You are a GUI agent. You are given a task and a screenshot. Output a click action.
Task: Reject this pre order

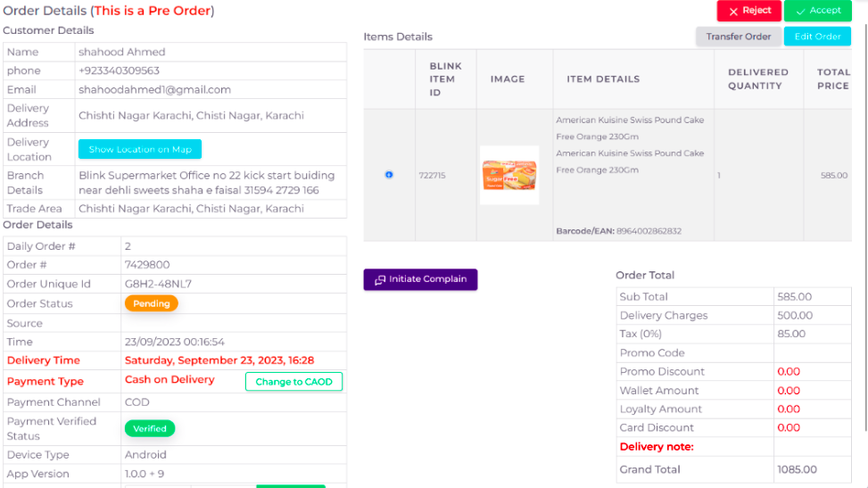pos(748,11)
